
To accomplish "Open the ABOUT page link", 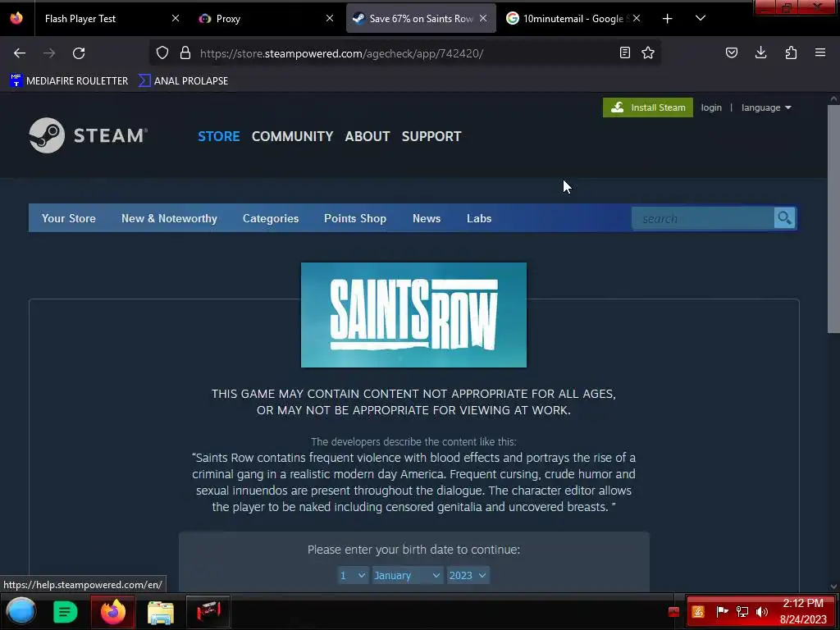I will [367, 136].
